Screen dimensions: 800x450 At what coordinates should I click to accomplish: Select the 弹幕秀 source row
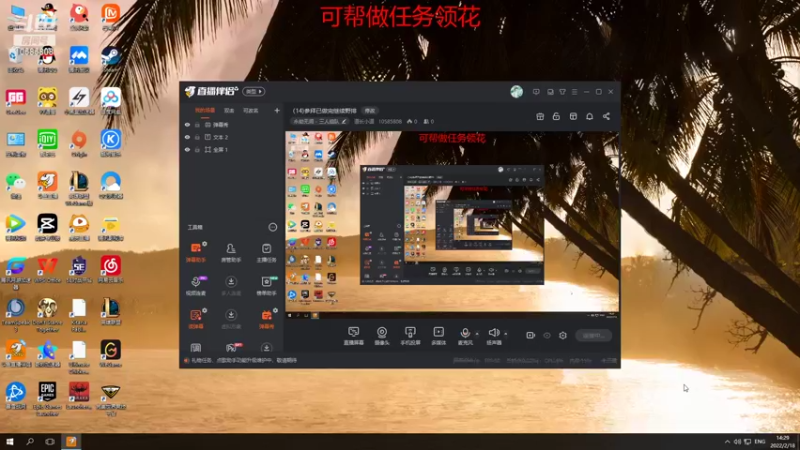(232, 124)
